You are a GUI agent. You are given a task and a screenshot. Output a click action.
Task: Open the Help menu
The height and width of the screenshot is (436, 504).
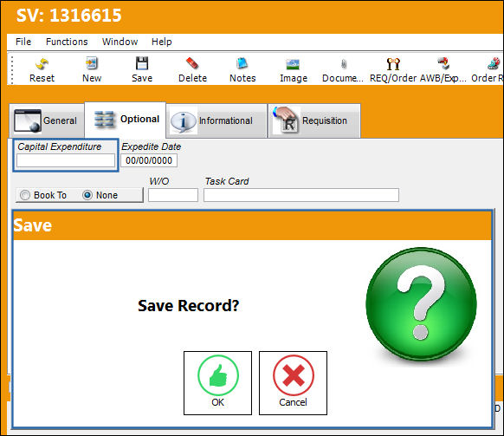(x=161, y=42)
